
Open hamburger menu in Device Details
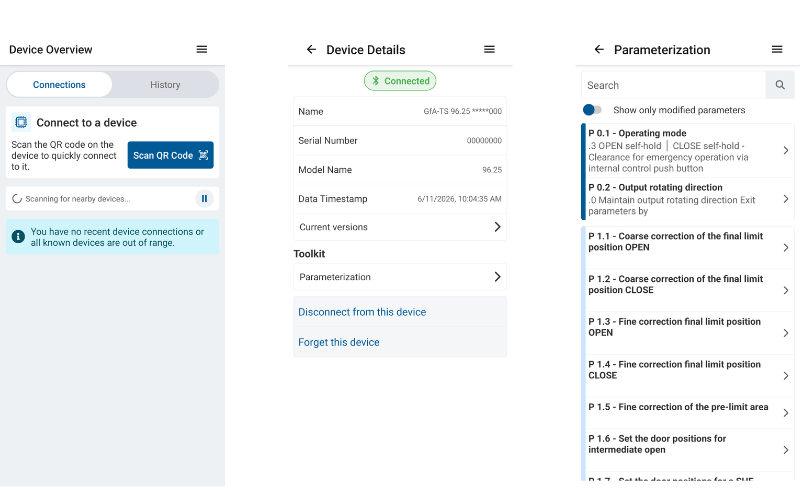pyautogui.click(x=489, y=49)
